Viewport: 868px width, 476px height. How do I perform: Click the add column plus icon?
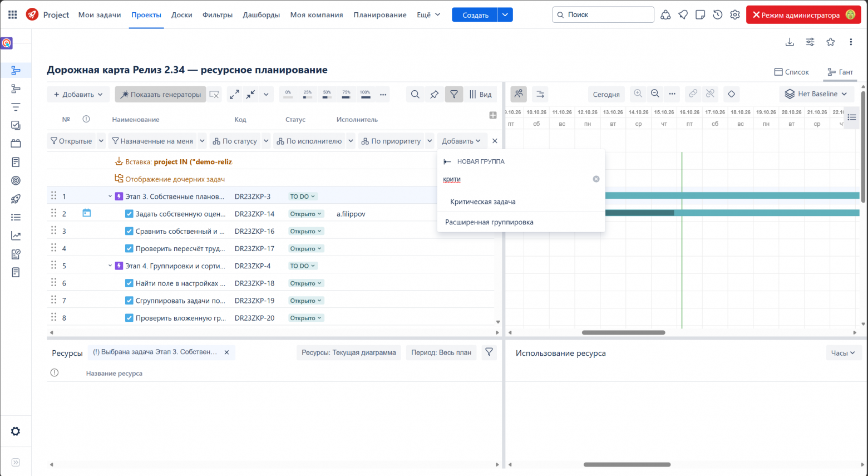tap(493, 115)
